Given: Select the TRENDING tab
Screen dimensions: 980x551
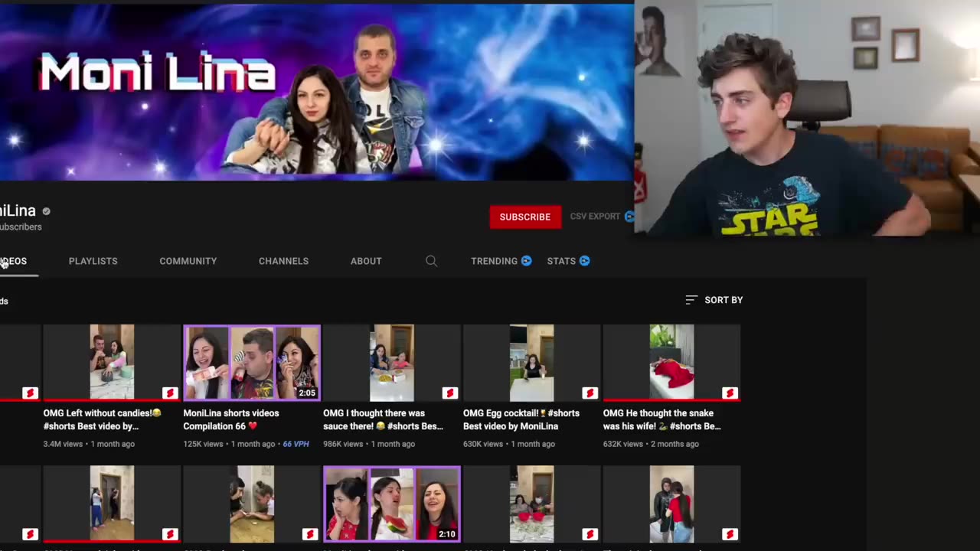Looking at the screenshot, I should coord(494,261).
